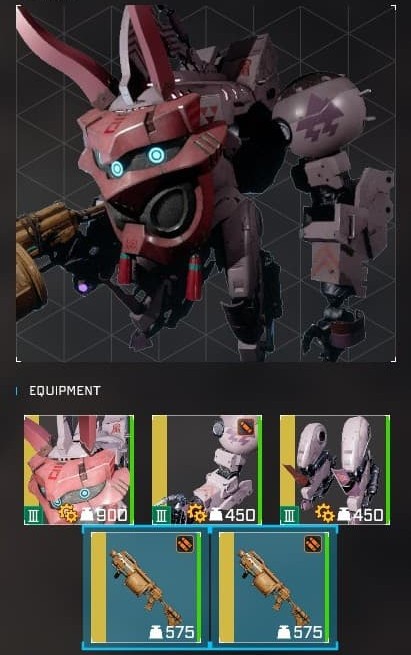Click the tier III badge on the pink torso card
The width and height of the screenshot is (411, 655).
click(x=34, y=515)
